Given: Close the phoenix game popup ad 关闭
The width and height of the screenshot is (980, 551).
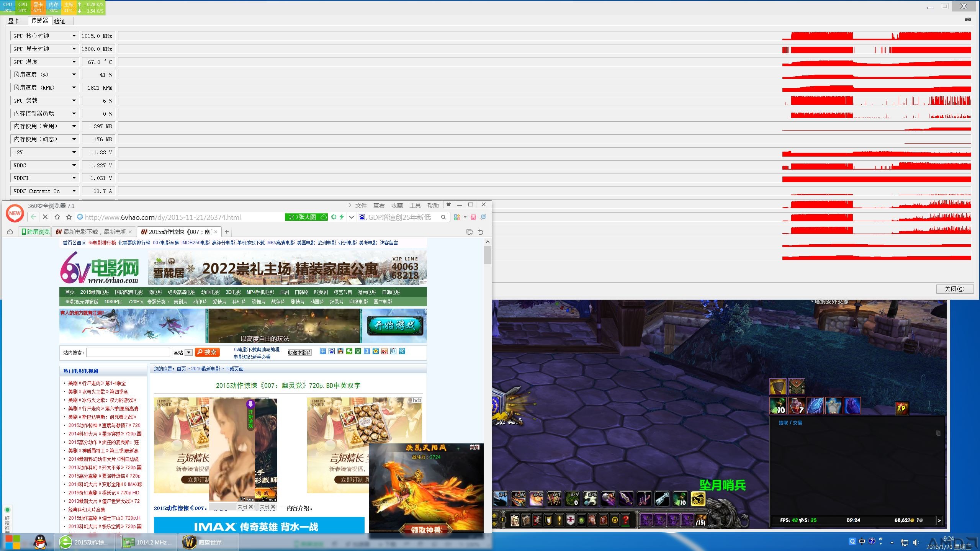Looking at the screenshot, I should pos(474,447).
